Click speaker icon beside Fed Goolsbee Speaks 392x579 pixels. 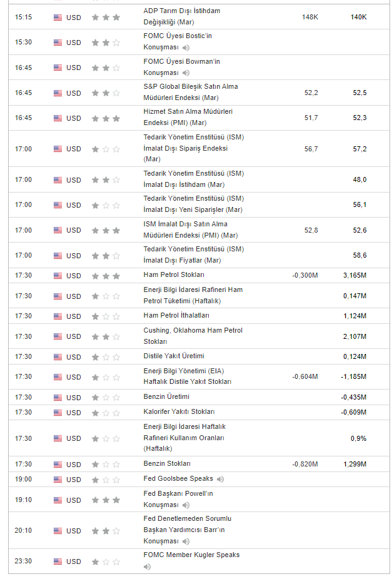click(x=221, y=479)
